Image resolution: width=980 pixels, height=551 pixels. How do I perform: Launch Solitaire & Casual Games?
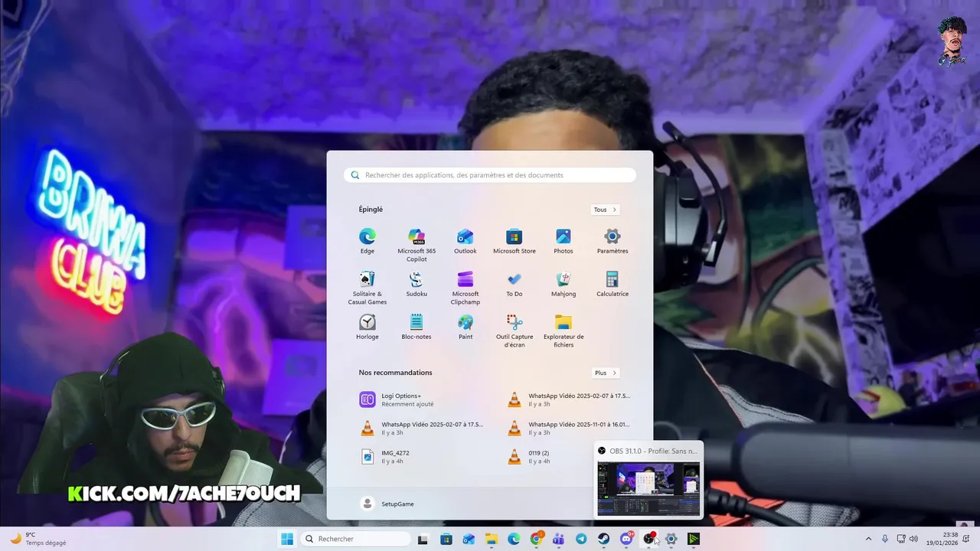pos(367,288)
